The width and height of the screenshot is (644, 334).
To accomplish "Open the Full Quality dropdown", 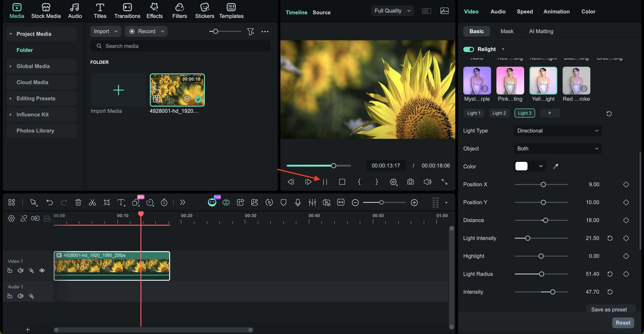I will point(392,11).
